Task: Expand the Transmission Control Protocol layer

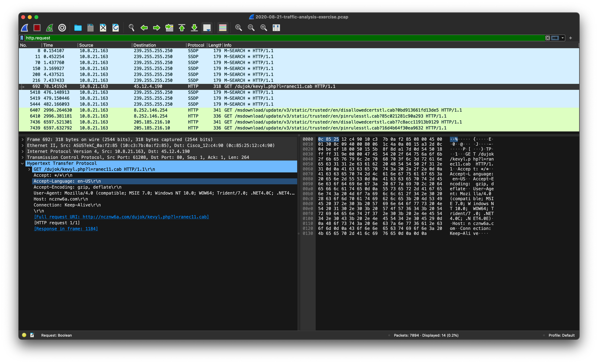Action: pyautogui.click(x=22, y=157)
